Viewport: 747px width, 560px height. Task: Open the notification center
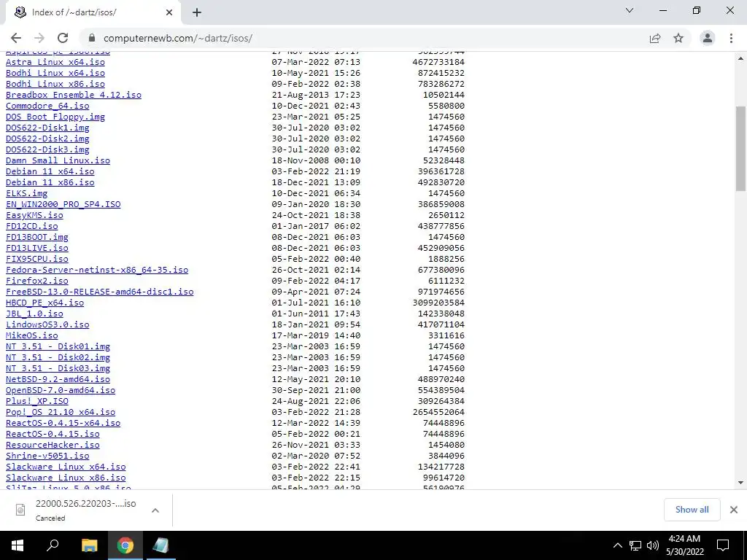click(x=723, y=545)
